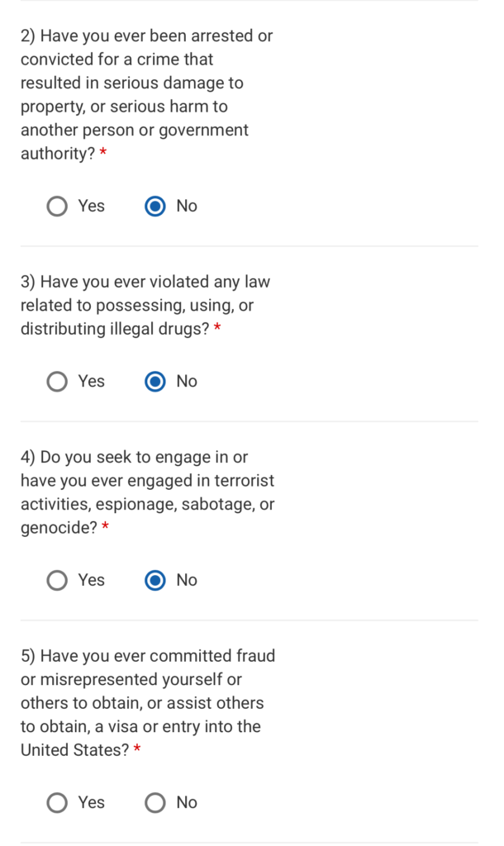Image resolution: width=504 pixels, height=846 pixels.
Task: Click the 'No' label text under question 4
Action: 187,581
